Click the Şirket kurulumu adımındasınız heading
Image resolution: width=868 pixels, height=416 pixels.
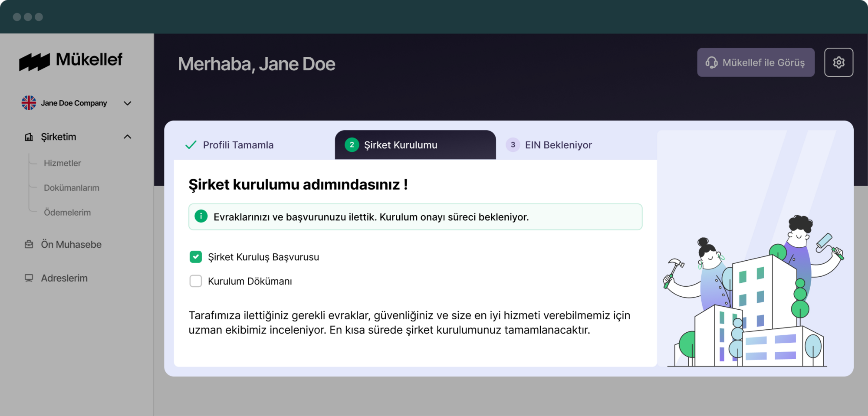tap(298, 184)
